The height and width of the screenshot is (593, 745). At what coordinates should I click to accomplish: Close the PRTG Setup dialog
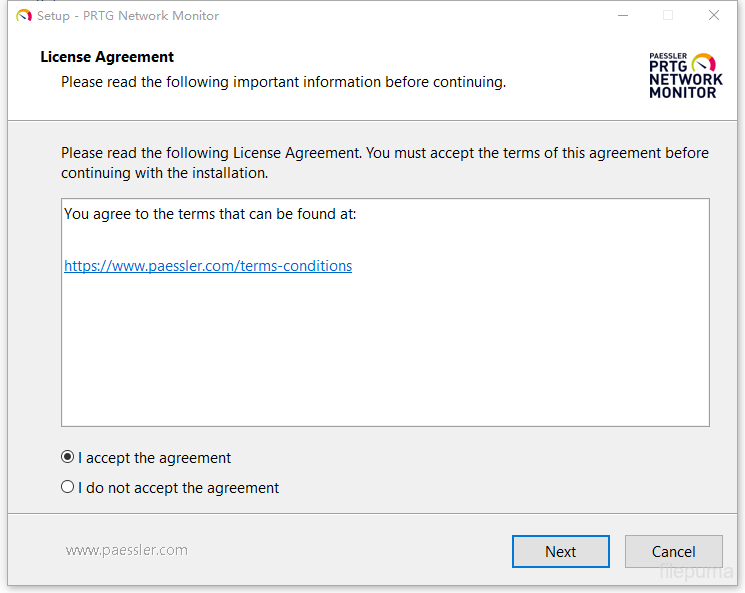coord(714,16)
